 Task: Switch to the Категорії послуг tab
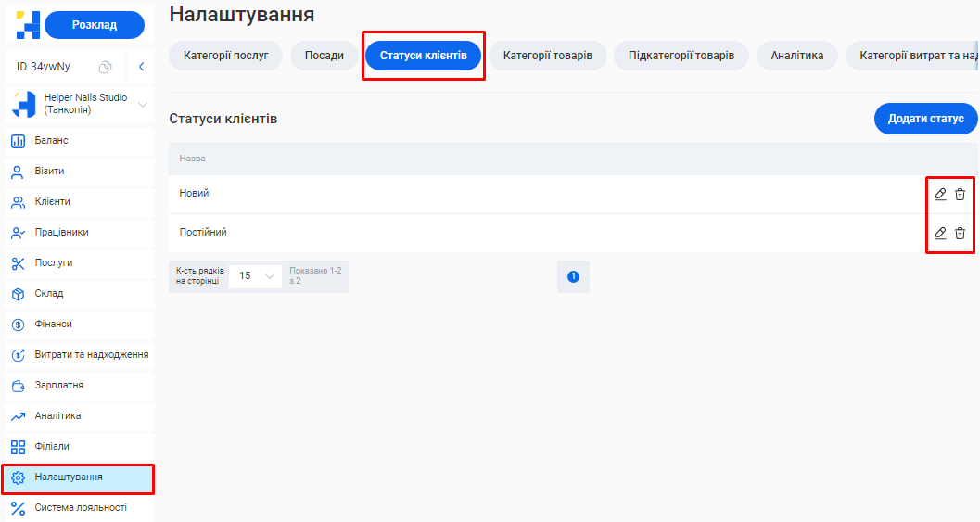click(x=225, y=56)
